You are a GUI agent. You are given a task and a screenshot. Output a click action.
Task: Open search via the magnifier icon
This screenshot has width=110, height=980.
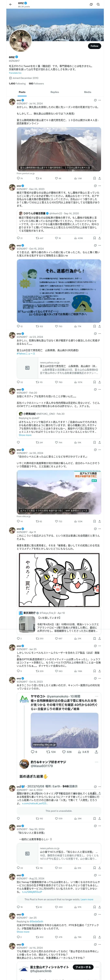point(98,5)
